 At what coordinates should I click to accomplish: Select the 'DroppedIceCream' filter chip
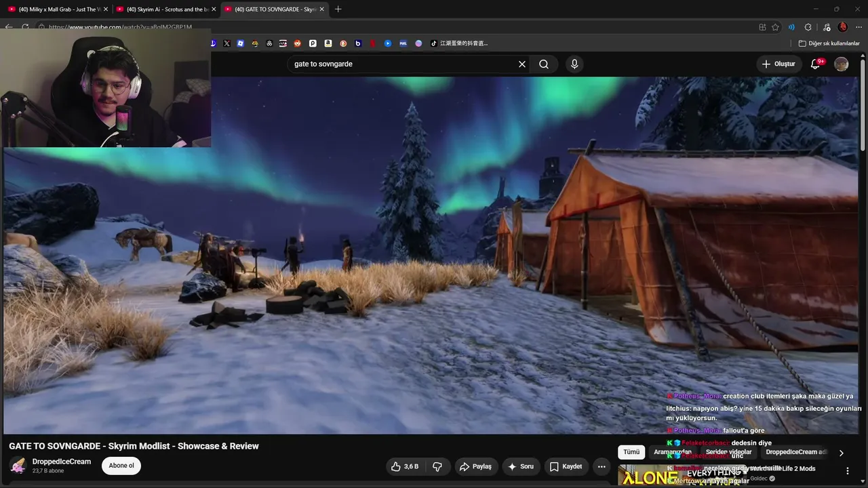tap(796, 452)
